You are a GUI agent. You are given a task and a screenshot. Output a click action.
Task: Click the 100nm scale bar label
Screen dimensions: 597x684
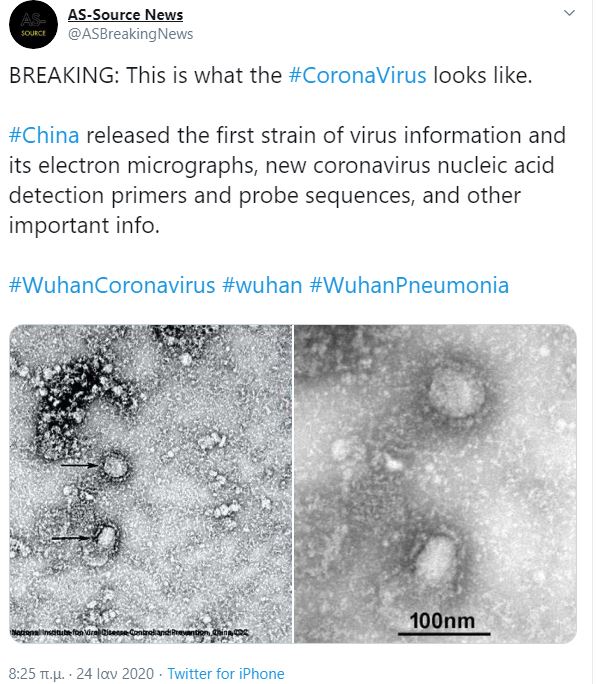point(442,621)
